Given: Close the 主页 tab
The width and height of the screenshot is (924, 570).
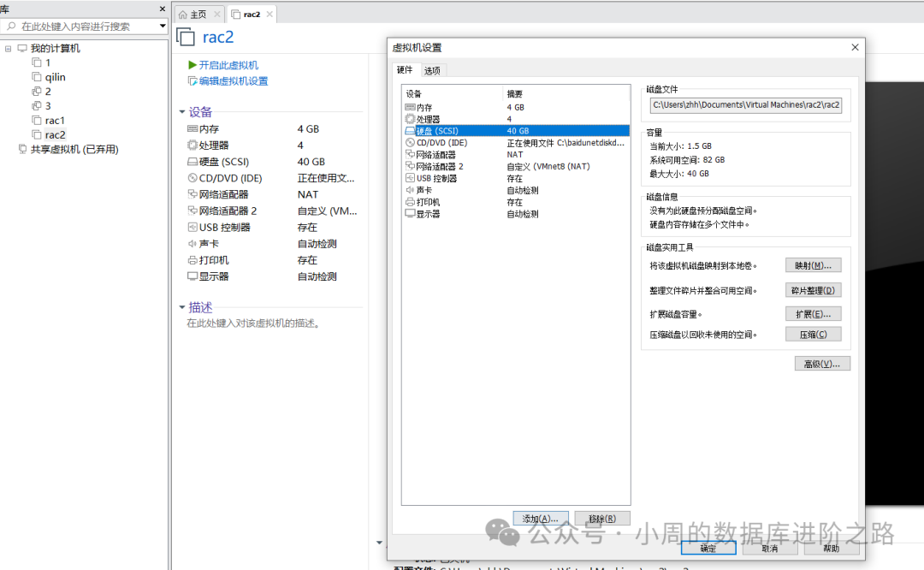Looking at the screenshot, I should (216, 15).
